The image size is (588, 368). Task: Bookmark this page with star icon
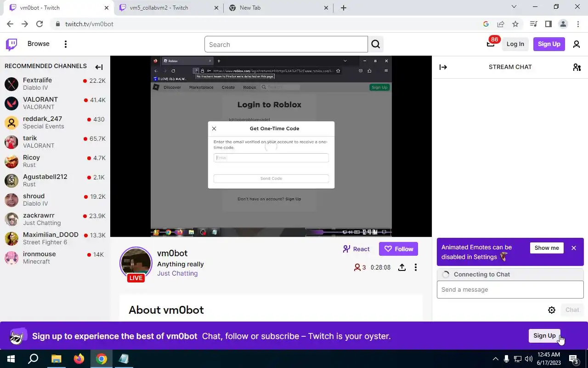click(x=515, y=24)
